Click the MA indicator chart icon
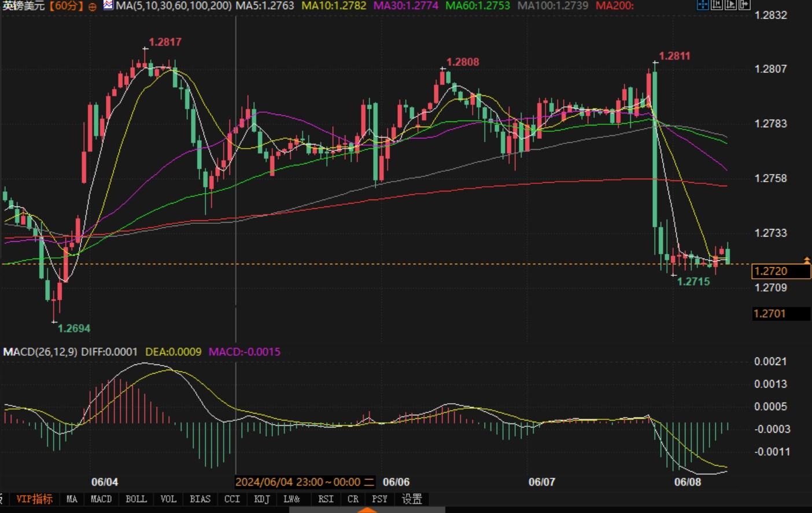The width and height of the screenshot is (812, 513). (108, 5)
